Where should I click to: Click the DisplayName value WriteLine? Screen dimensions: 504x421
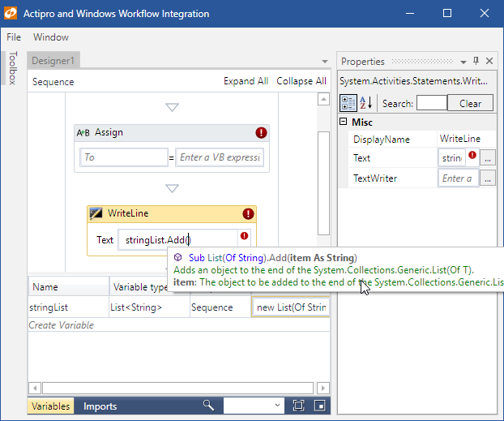(x=460, y=139)
